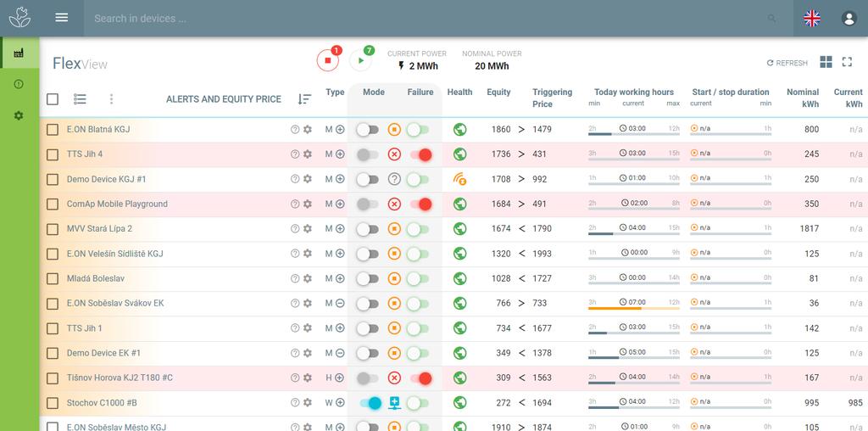Expand type plus icon for E.ON Velešín Sídliště KGJ
The height and width of the screenshot is (431, 868).
340,253
